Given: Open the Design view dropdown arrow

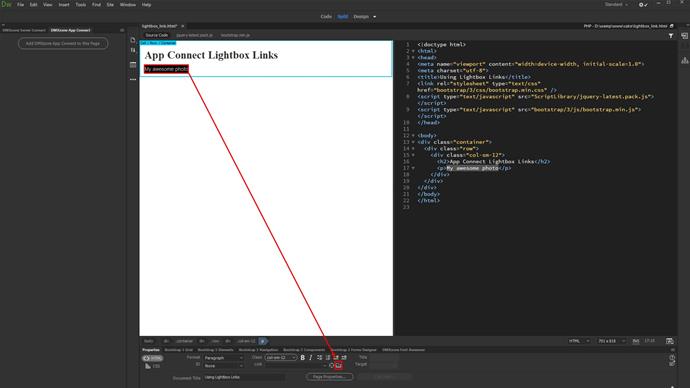Looking at the screenshot, I should pos(374,17).
